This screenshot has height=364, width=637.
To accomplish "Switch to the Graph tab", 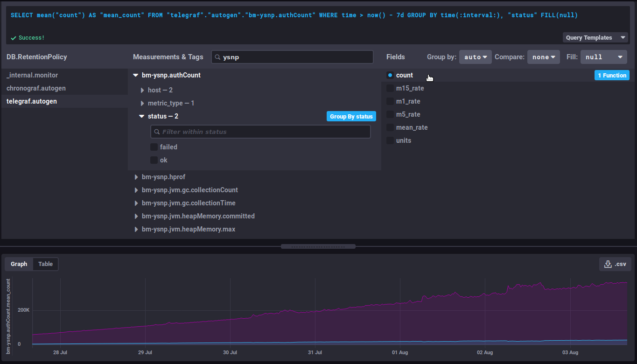I will [19, 264].
